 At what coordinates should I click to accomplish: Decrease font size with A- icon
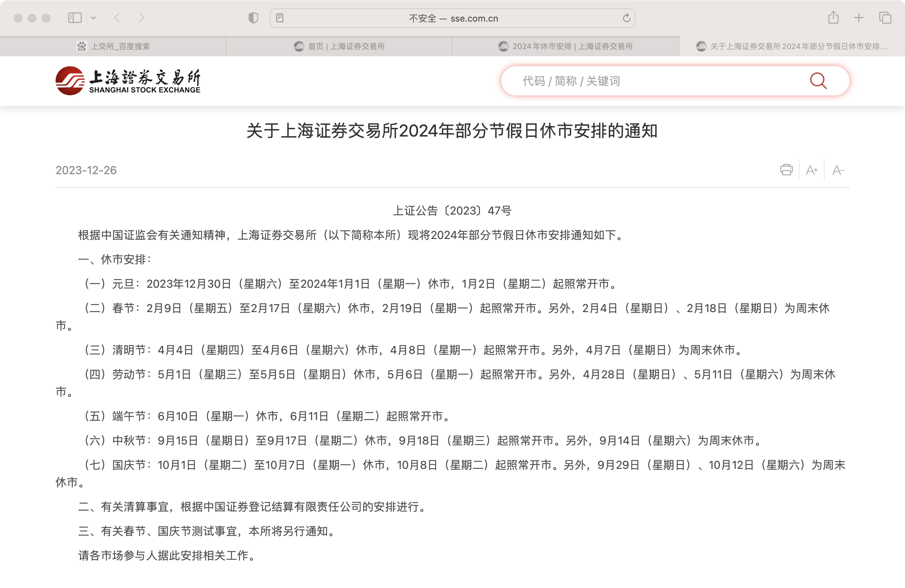[838, 170]
